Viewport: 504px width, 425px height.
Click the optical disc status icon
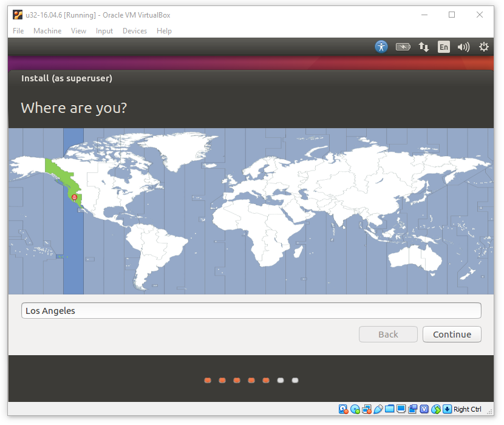355,409
